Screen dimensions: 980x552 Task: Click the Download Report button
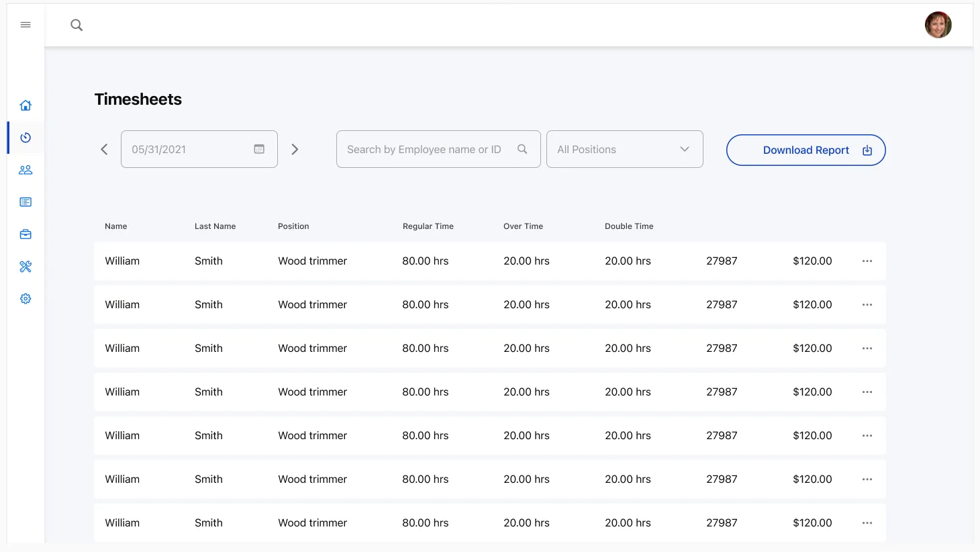[806, 150]
